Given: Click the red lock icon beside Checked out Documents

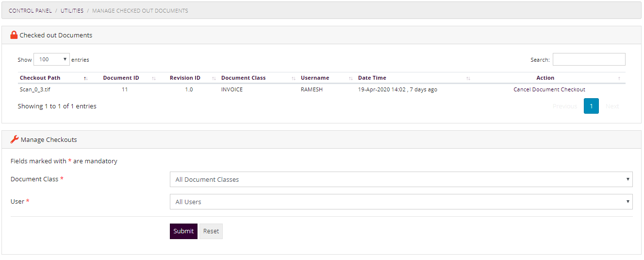Looking at the screenshot, I should coord(14,35).
